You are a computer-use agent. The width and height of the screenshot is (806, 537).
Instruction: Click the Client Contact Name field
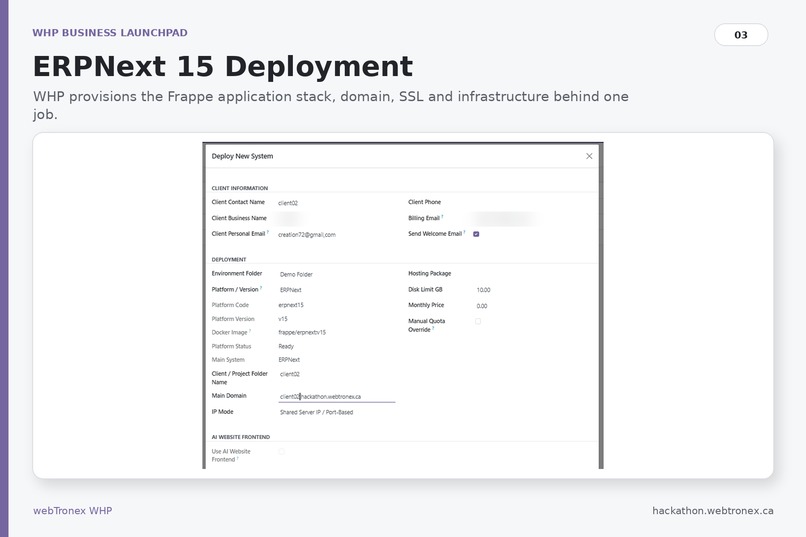click(x=337, y=203)
